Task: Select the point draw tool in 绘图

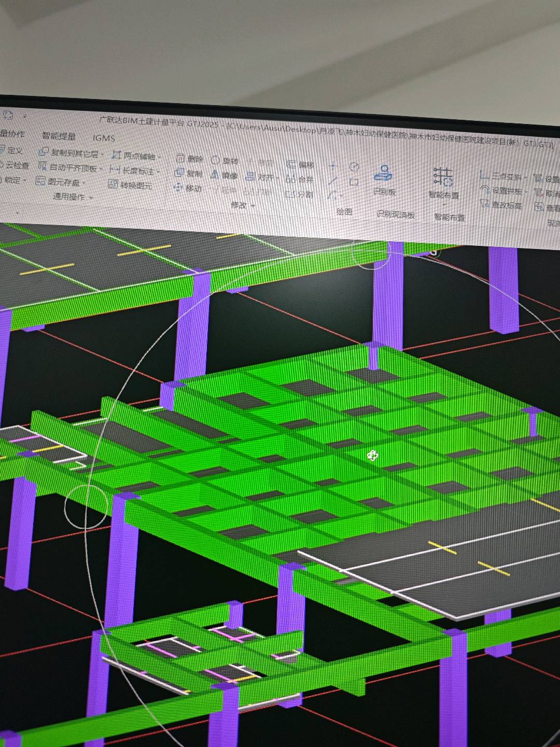Action: [333, 166]
